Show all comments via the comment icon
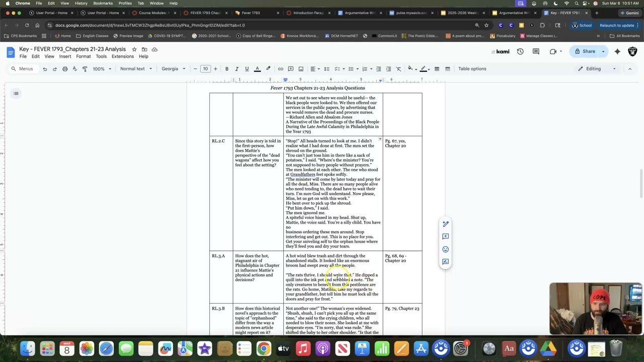This screenshot has width=644, height=362. [x=536, y=51]
